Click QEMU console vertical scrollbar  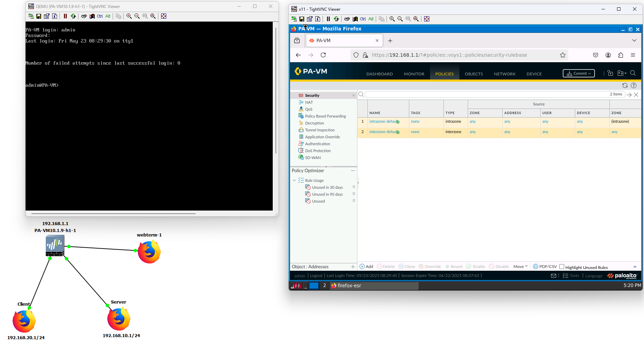tap(276, 90)
